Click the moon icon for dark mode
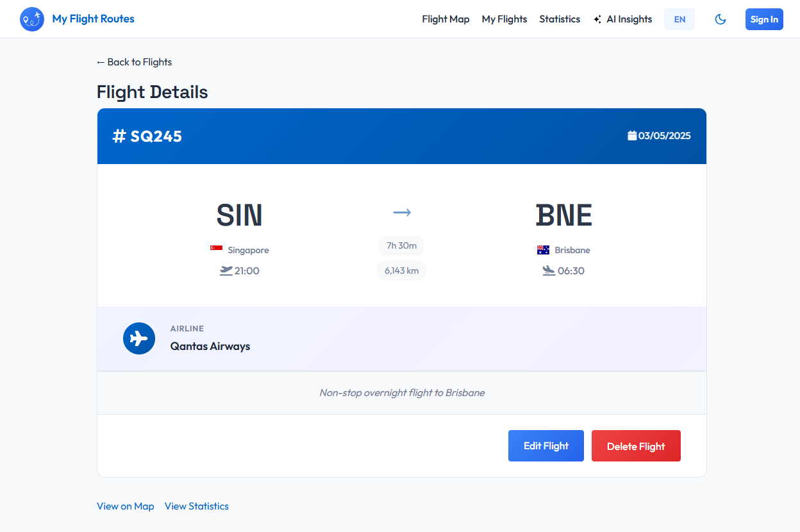This screenshot has width=800, height=532. pyautogui.click(x=721, y=19)
